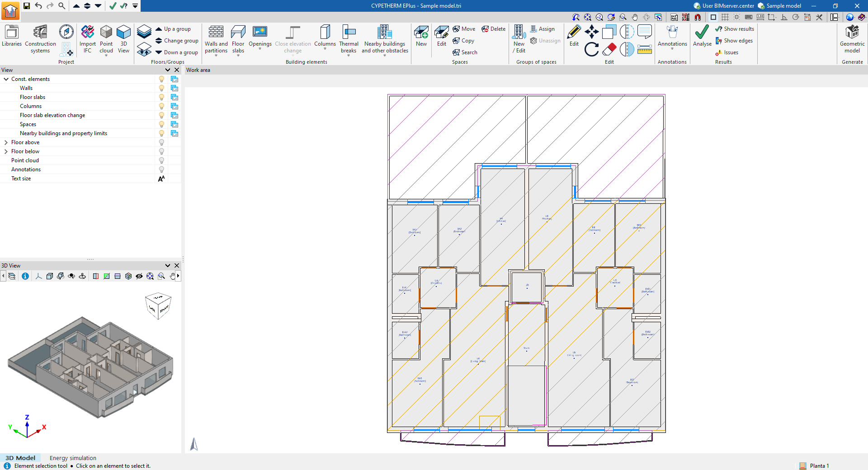
Task: Click the Import IFC icon
Action: 87,39
